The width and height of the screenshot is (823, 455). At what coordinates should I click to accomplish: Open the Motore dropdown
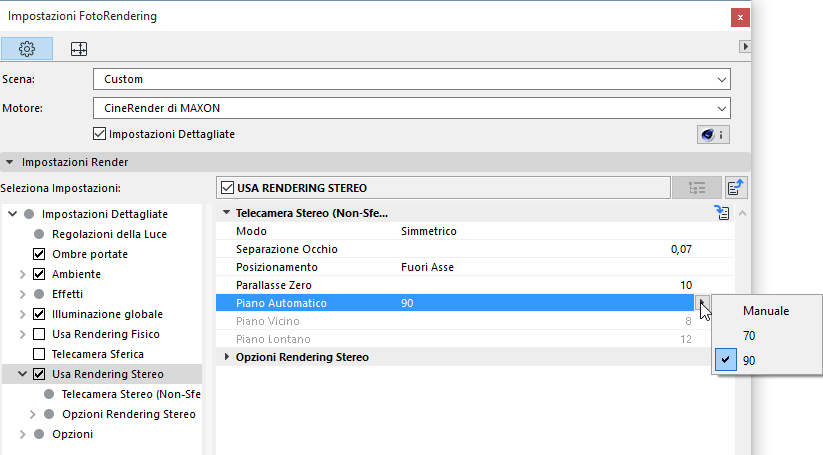click(410, 108)
